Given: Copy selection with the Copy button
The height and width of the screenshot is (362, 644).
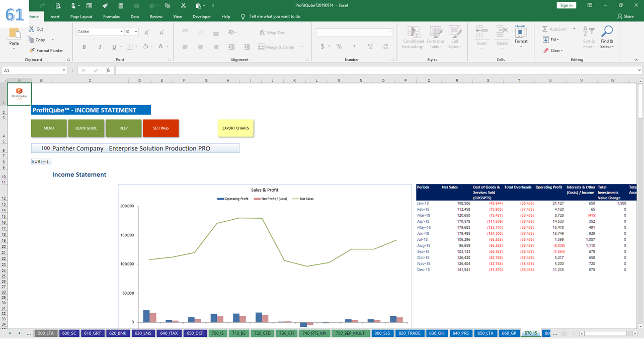Looking at the screenshot, I should (37, 40).
